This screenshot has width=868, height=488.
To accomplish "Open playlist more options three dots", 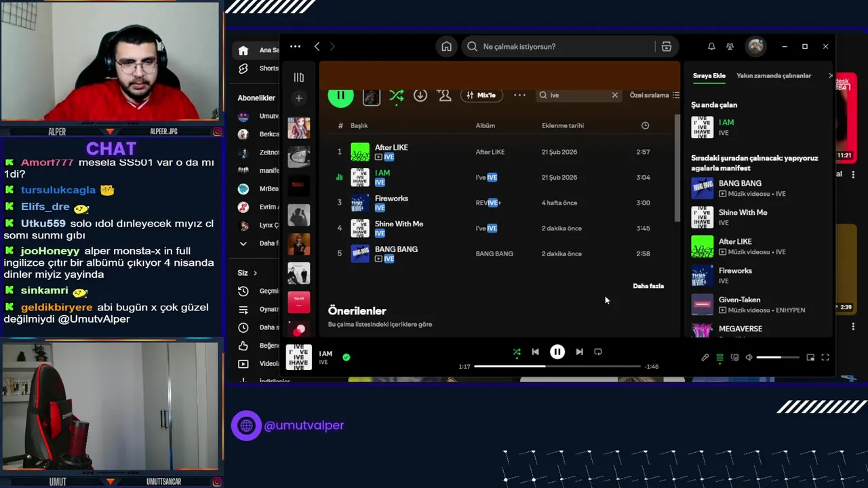I will (519, 96).
